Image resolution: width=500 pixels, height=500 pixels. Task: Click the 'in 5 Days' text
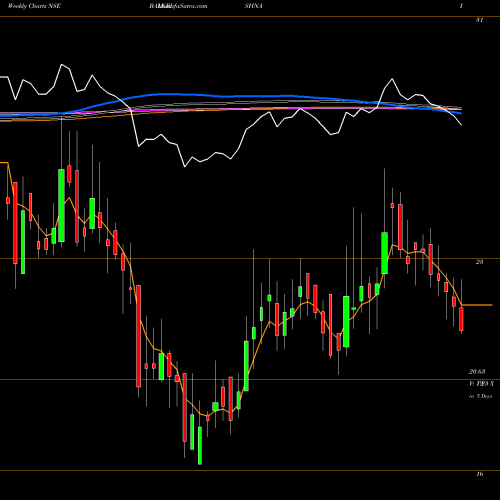tap(481, 396)
